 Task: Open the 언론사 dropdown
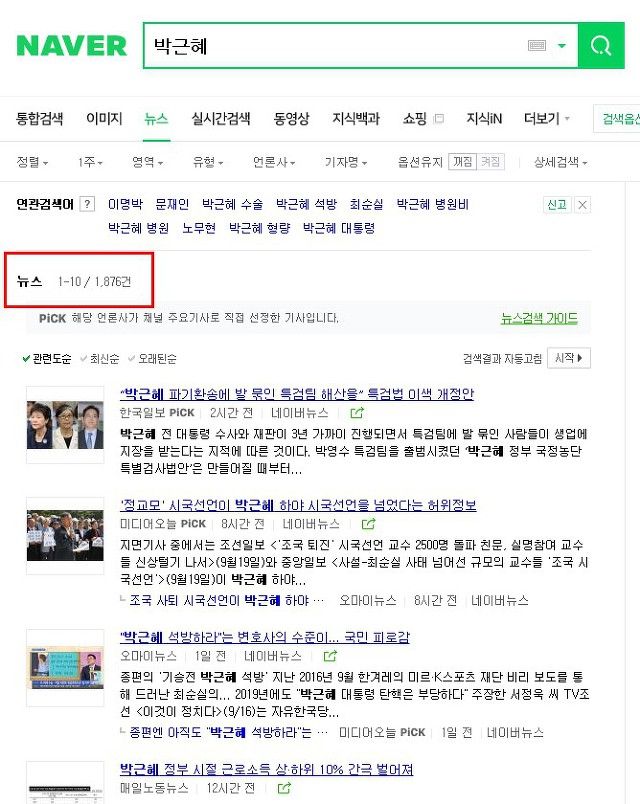point(274,162)
